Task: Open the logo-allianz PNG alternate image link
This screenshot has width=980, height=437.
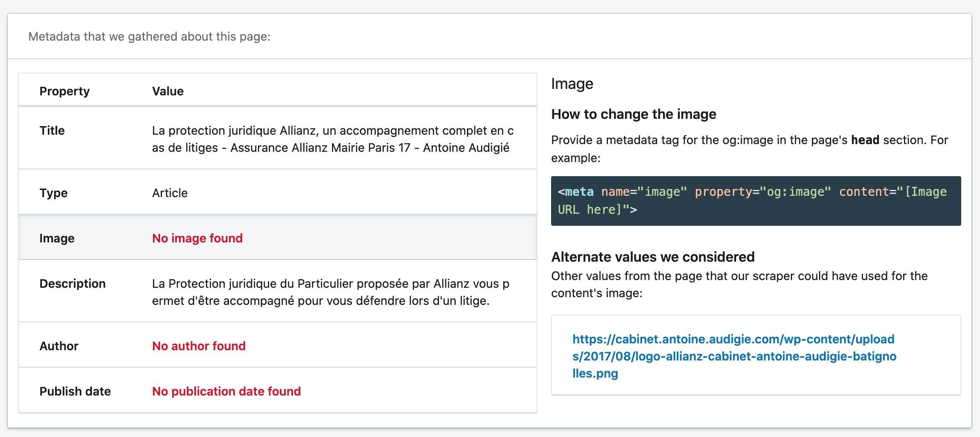Action: click(734, 356)
